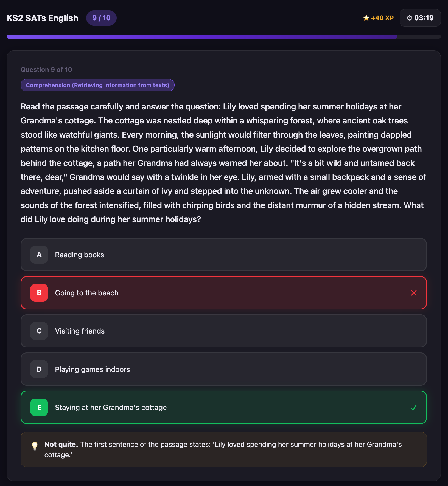Click the A letter badge
The height and width of the screenshot is (486, 448).
tap(39, 255)
